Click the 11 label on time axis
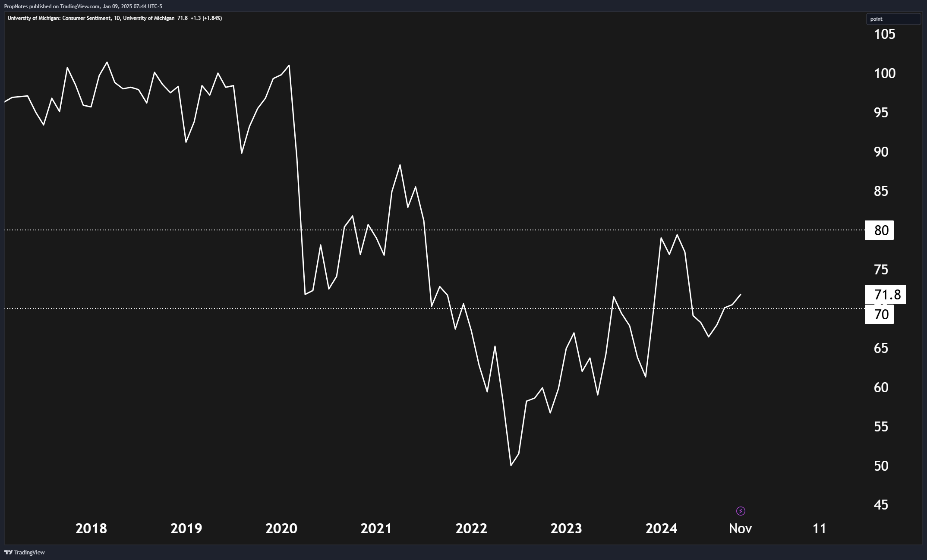This screenshot has height=560, width=927. point(819,529)
